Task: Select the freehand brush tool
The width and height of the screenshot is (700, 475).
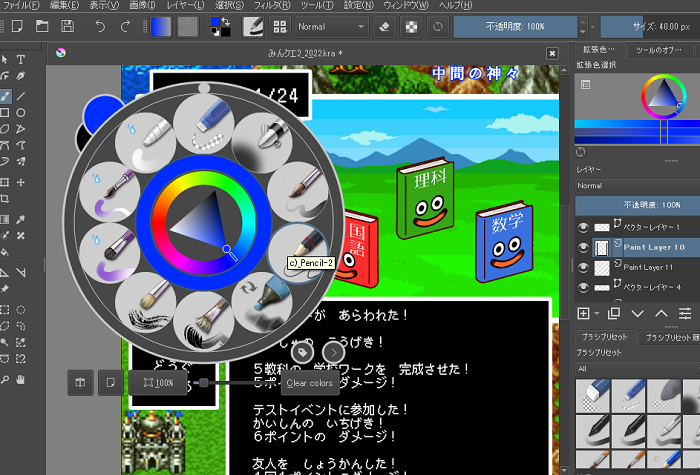Action: click(5, 96)
